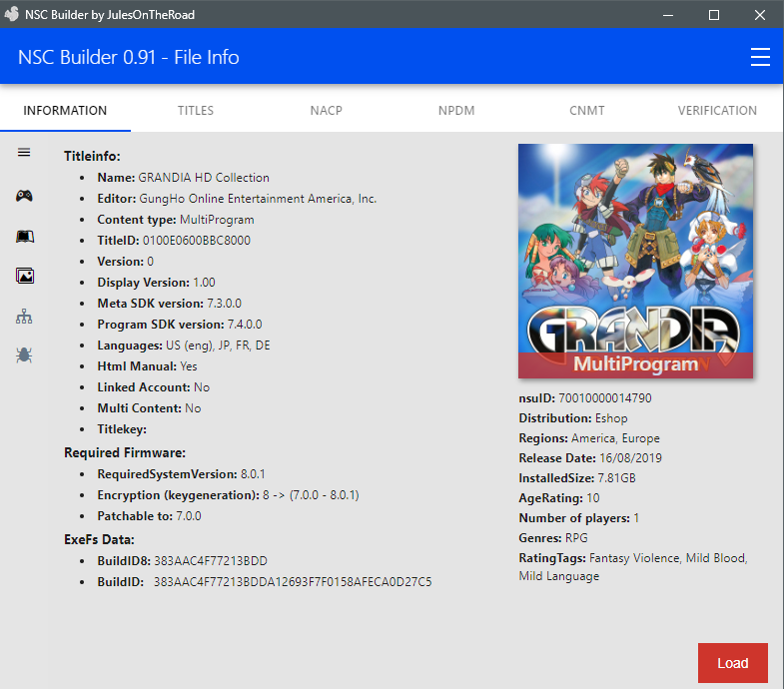
Task: Open the hierarchy tree sidebar icon
Action: 24,316
